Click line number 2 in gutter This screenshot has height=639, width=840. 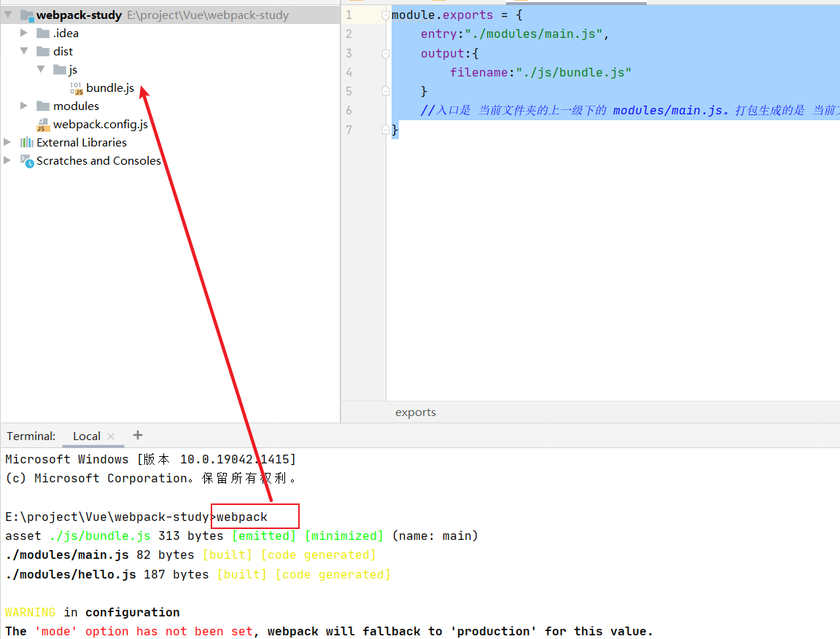pyautogui.click(x=349, y=34)
